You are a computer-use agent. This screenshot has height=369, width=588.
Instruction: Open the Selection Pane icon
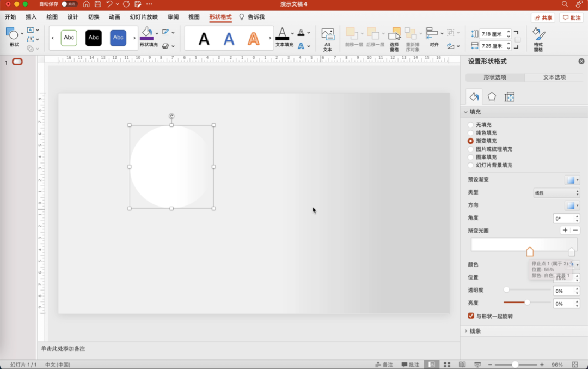coord(394,34)
